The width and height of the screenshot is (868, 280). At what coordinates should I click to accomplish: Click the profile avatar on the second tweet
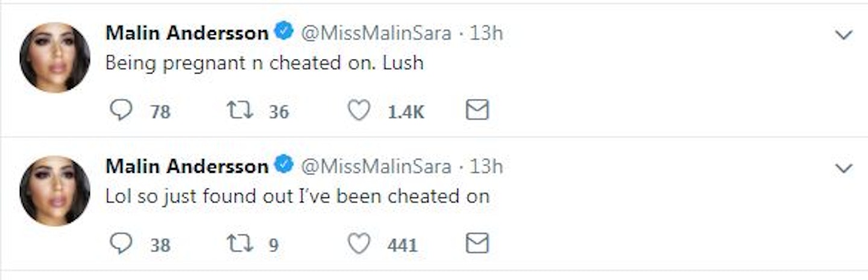click(x=54, y=191)
